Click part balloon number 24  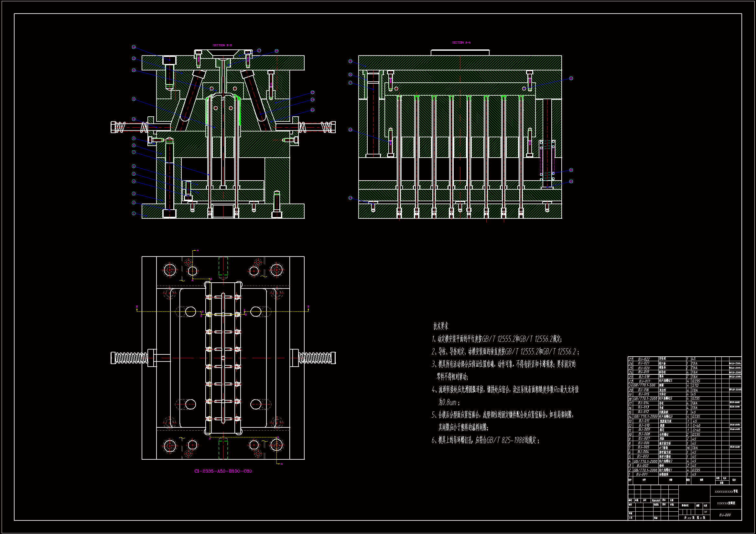click(312, 100)
